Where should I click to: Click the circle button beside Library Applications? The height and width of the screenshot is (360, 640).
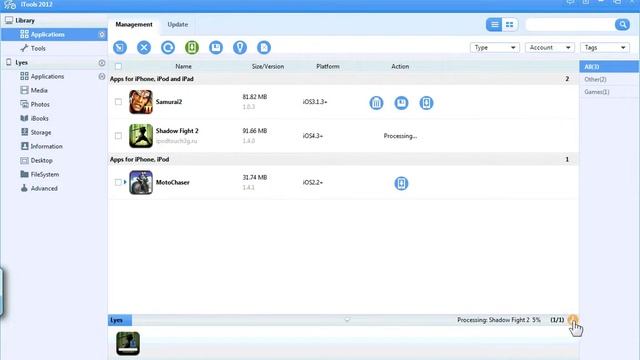[x=102, y=35]
